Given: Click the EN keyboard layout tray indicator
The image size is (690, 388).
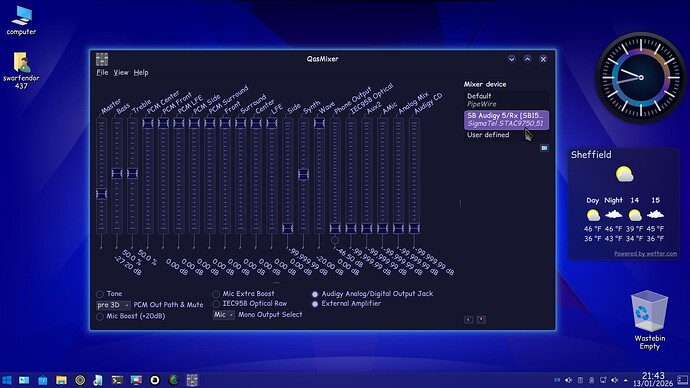Looking at the screenshot, I should [x=557, y=380].
